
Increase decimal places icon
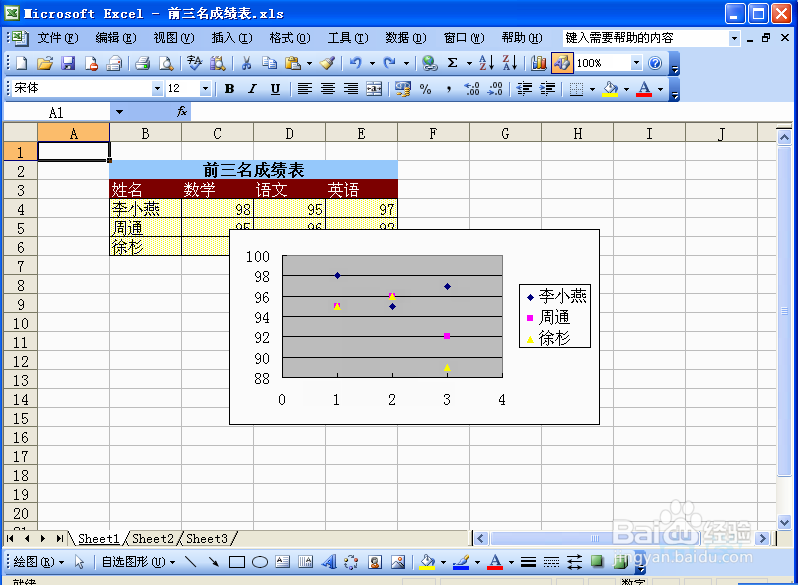[472, 89]
